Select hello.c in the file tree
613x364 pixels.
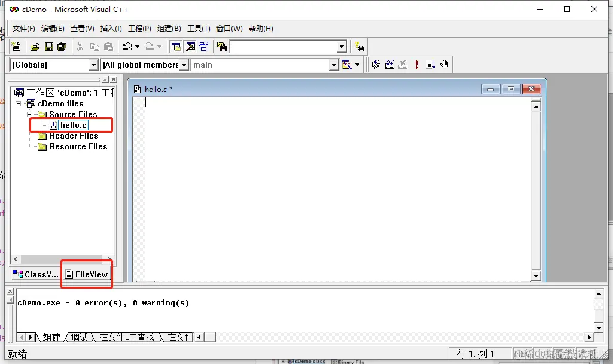(x=73, y=125)
